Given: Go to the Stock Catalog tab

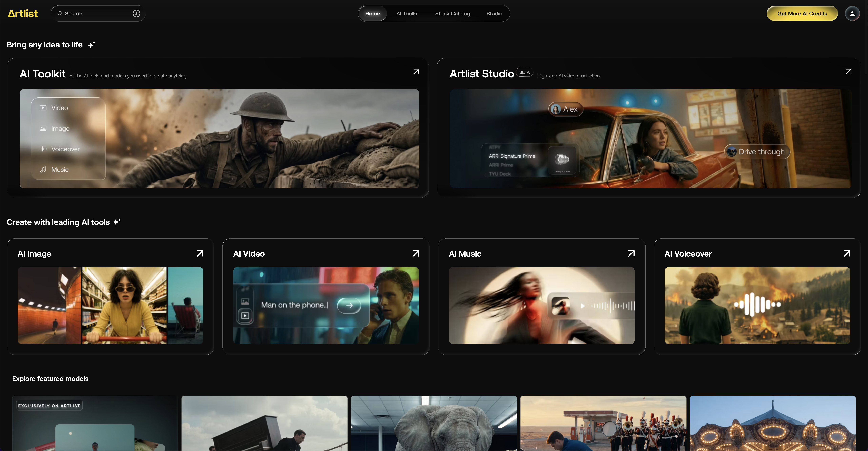Looking at the screenshot, I should click(x=452, y=14).
